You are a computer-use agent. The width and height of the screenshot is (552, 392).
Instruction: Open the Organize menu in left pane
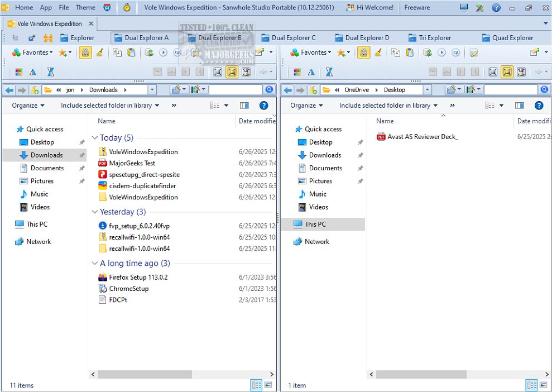(x=28, y=106)
